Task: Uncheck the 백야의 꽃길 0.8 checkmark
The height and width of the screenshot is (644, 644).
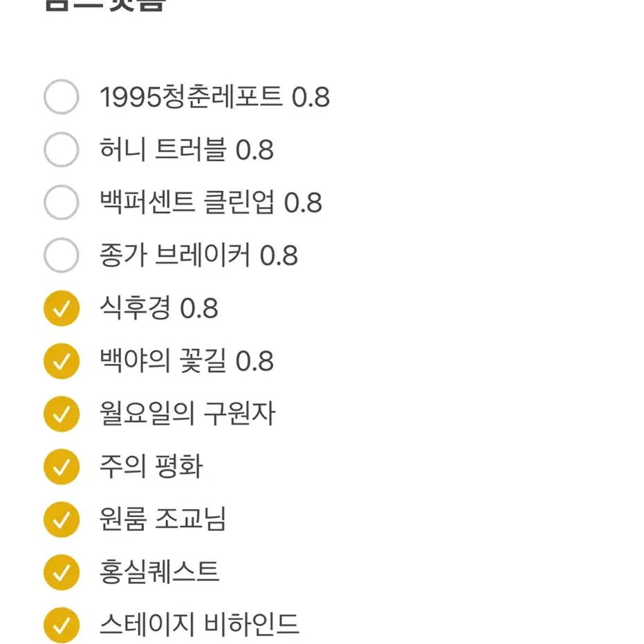Action: click(61, 360)
